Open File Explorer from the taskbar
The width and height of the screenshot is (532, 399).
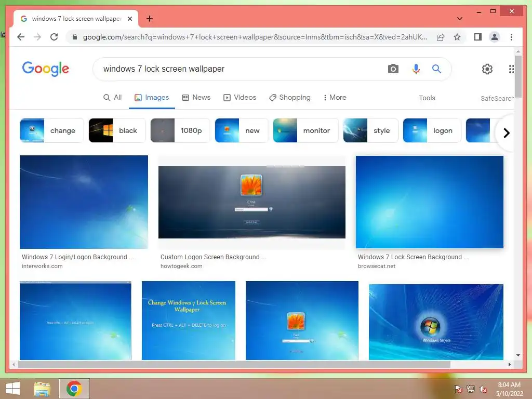pyautogui.click(x=42, y=389)
